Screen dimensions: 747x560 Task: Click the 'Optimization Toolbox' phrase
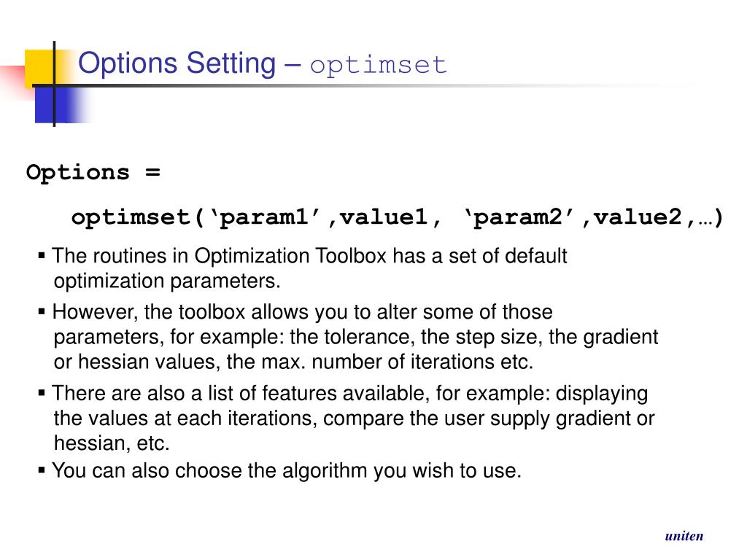pos(290,256)
